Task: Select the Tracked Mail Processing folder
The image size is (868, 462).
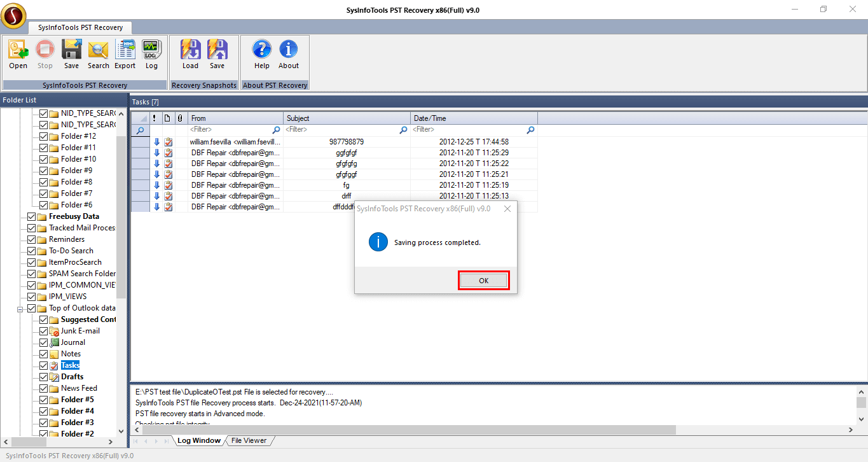Action: tap(82, 228)
